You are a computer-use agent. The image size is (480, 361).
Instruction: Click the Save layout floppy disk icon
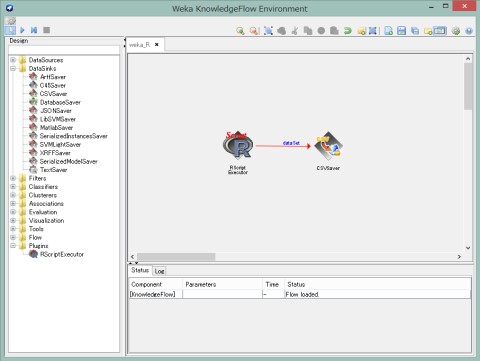[402, 31]
